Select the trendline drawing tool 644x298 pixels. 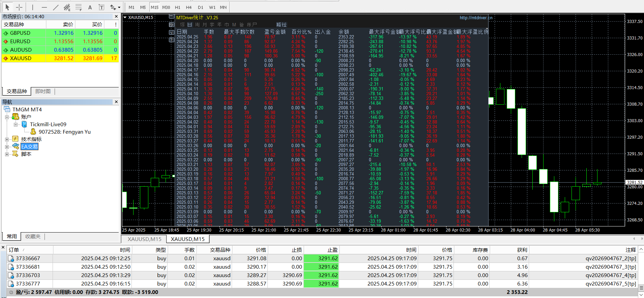point(56,7)
